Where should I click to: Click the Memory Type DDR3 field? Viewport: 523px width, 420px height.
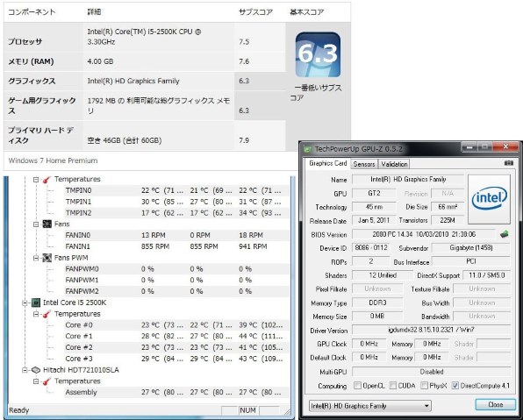coord(377,303)
